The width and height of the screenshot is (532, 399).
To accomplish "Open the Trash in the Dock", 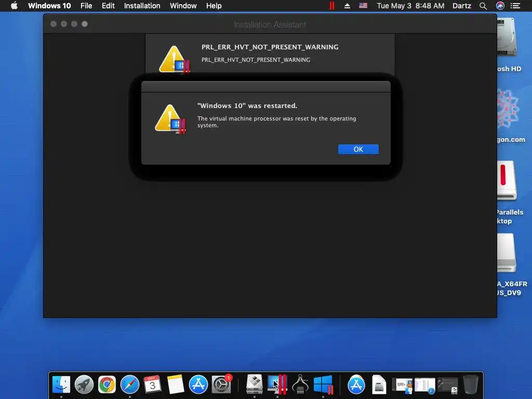I will point(471,384).
